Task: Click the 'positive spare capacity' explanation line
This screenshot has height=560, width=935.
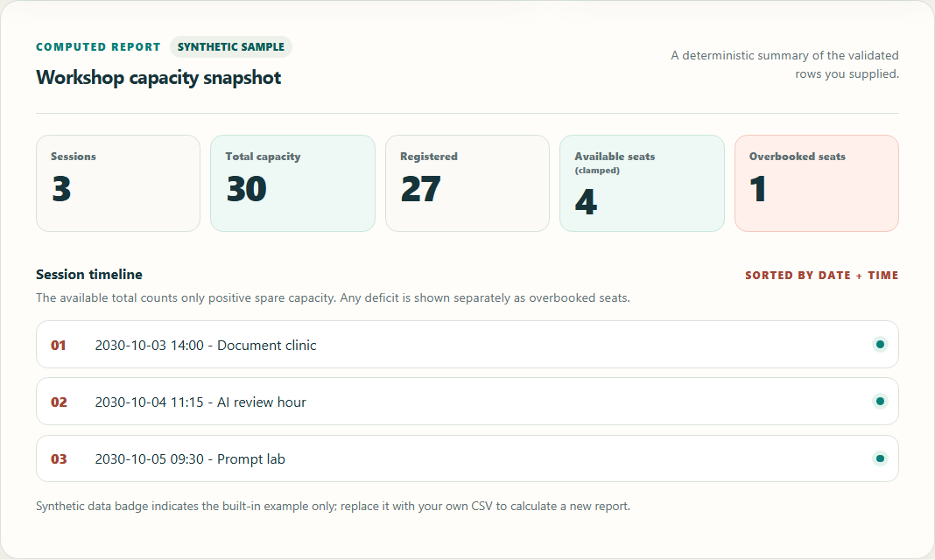Action: 333,297
